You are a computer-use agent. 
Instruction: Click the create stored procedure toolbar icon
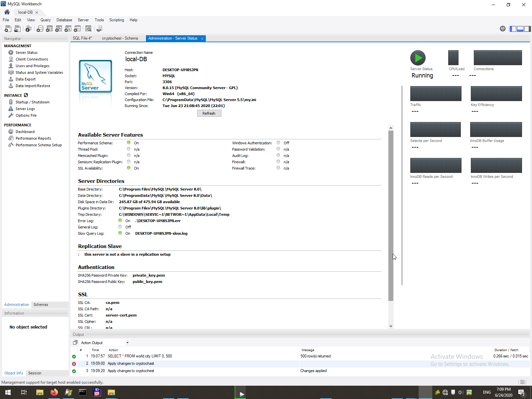tap(68, 29)
